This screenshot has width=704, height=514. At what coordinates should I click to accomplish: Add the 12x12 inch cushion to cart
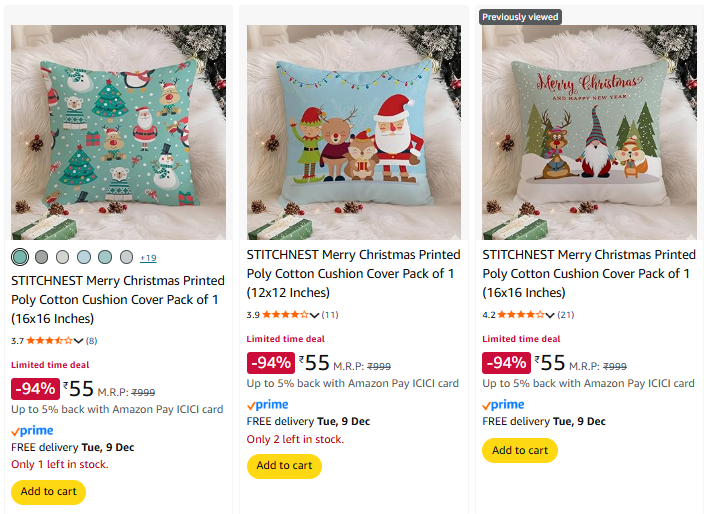284,466
